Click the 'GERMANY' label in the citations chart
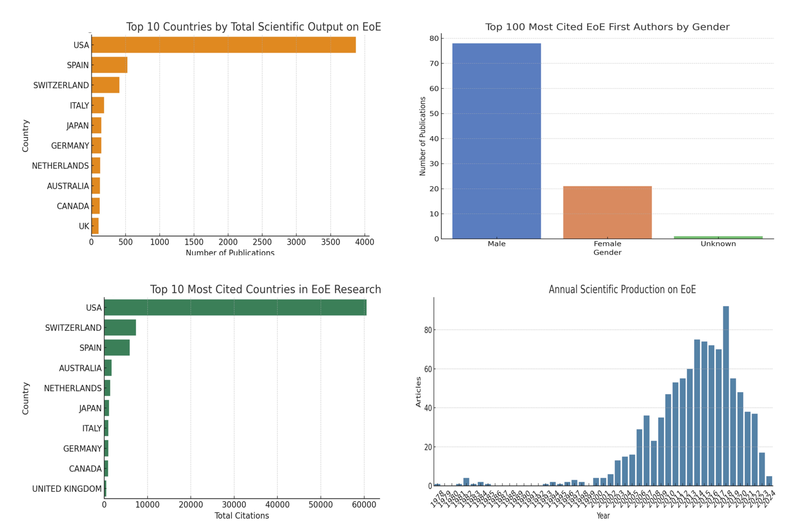The image size is (798, 532). coord(82,449)
